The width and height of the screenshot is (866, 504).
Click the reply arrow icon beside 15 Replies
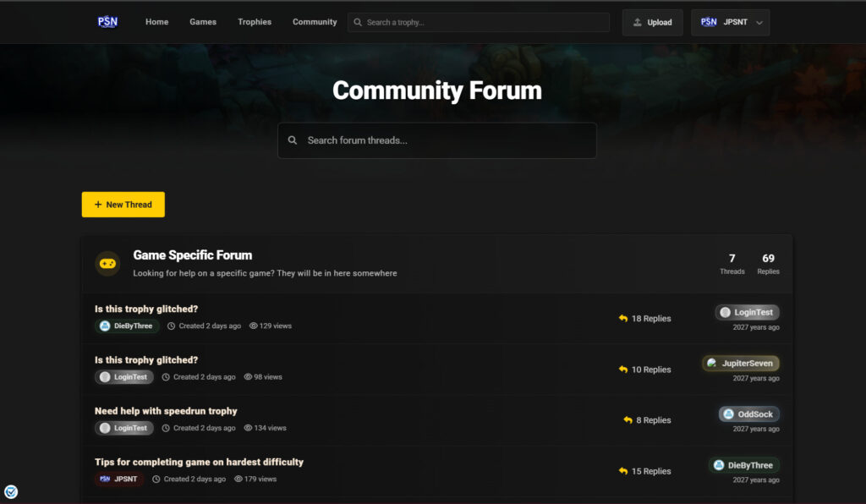pyautogui.click(x=623, y=471)
